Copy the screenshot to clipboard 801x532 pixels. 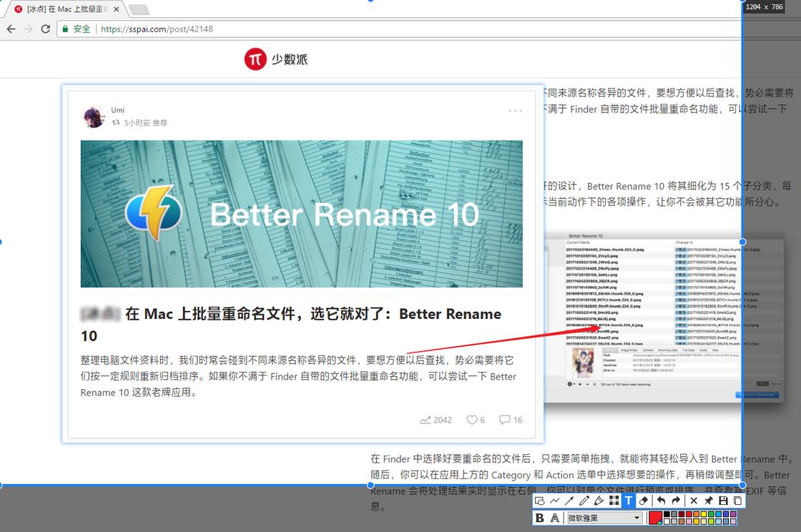[737, 501]
